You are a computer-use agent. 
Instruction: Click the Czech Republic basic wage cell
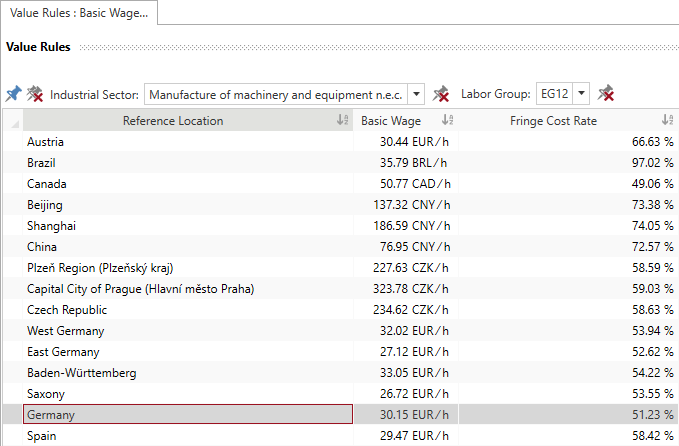(406, 310)
